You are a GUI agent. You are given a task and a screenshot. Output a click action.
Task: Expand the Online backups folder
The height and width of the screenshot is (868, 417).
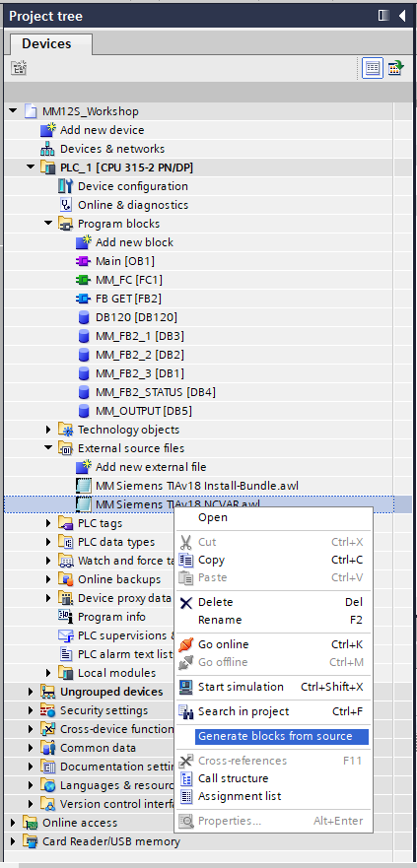[48, 579]
